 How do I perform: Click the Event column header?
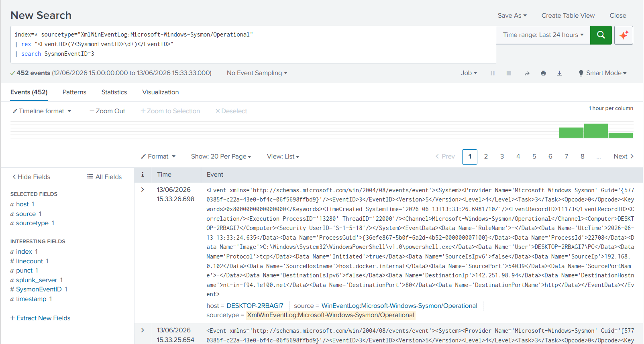click(x=215, y=175)
